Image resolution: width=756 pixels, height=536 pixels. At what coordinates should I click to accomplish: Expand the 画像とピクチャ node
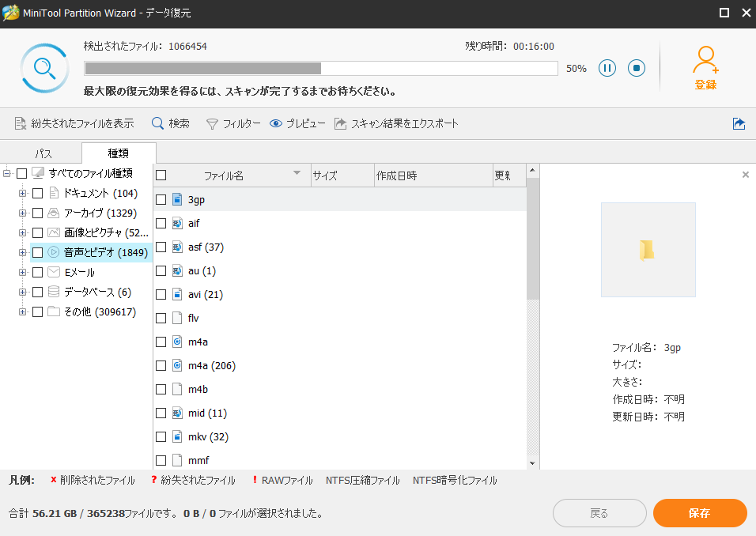point(22,232)
